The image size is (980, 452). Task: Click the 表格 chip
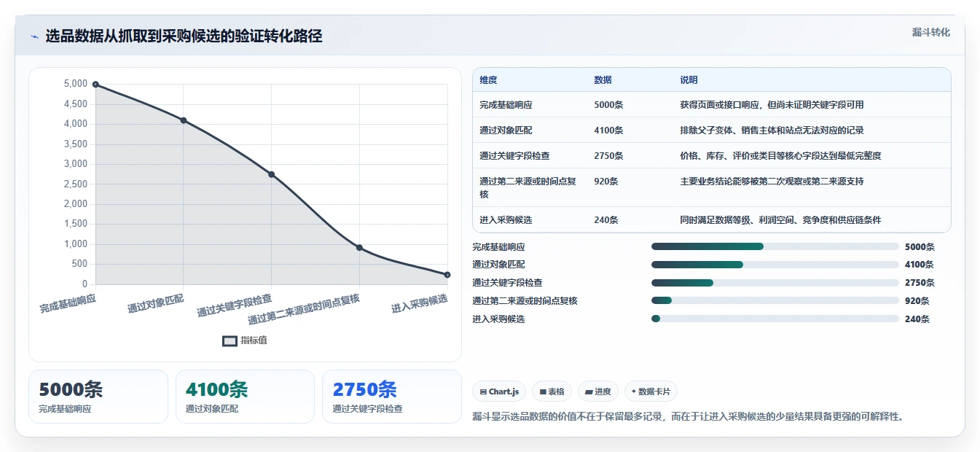552,391
